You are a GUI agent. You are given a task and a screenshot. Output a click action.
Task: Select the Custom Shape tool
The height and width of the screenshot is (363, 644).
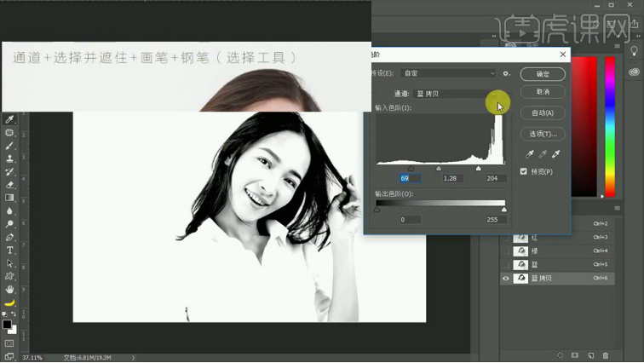(9, 276)
